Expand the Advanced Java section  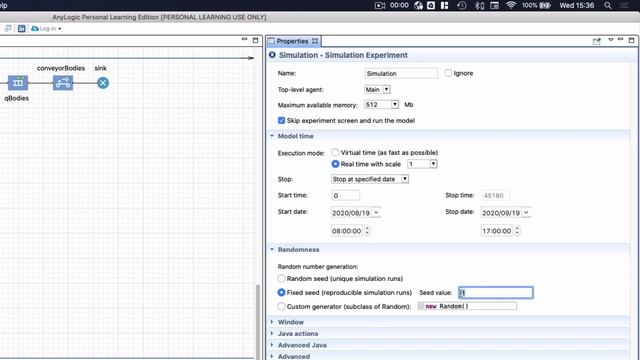coord(272,345)
